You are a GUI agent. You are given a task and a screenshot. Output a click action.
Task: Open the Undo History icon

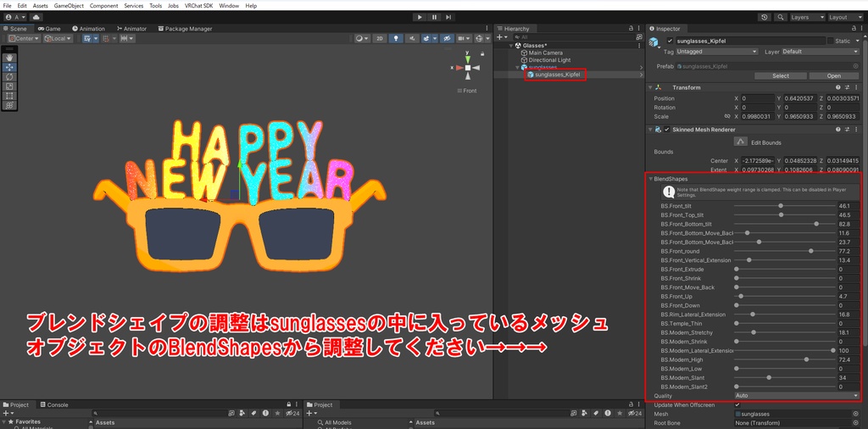tap(765, 17)
